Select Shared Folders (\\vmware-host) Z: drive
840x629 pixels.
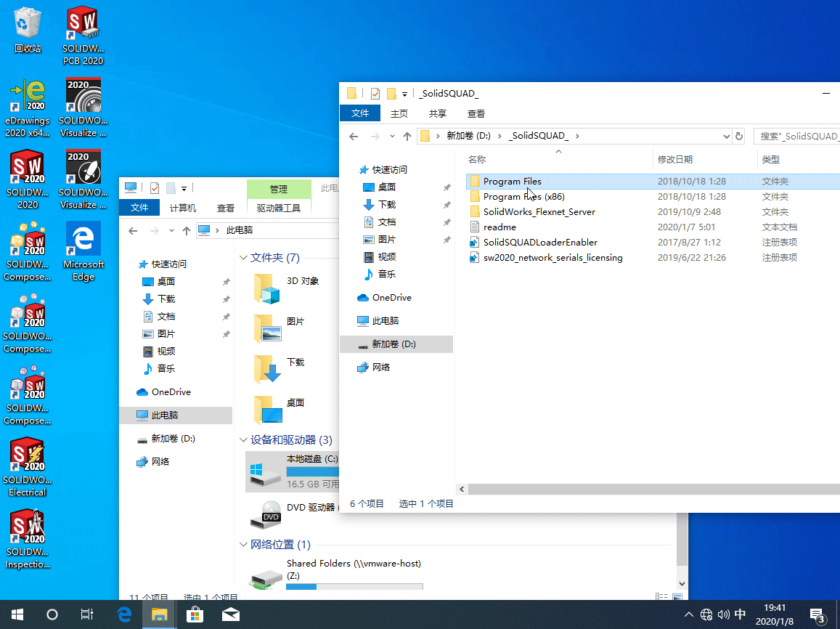point(336,573)
